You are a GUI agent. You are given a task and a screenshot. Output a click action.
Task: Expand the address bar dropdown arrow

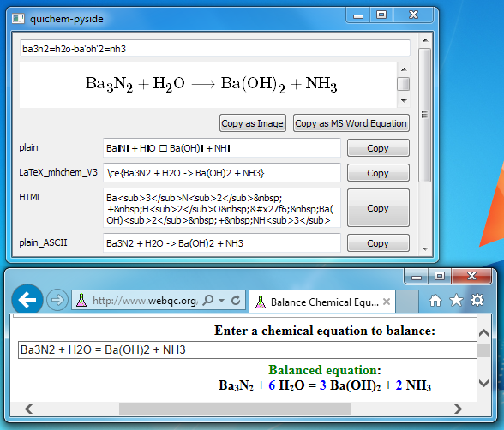coord(221,301)
